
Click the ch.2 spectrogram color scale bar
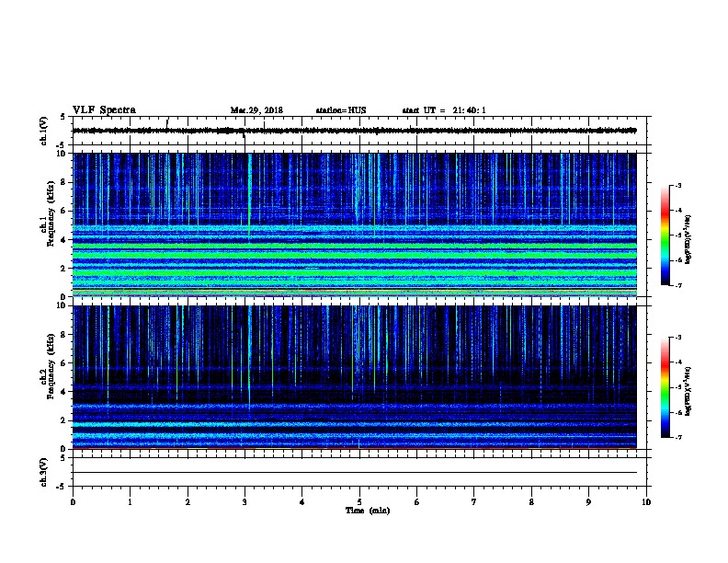[x=665, y=387]
